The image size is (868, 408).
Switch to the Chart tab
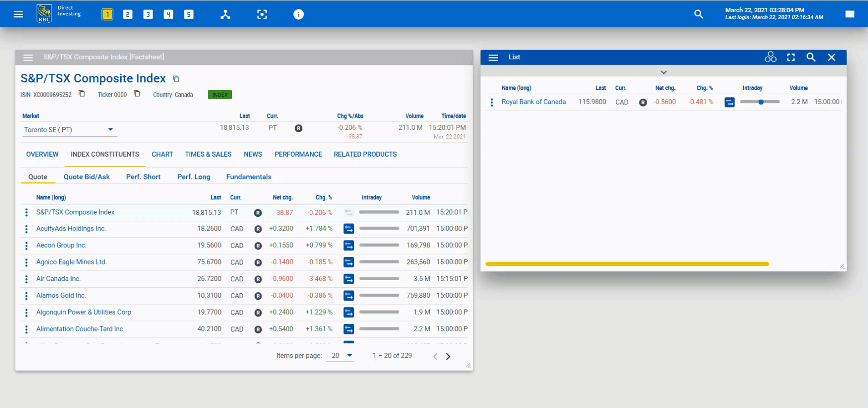[162, 154]
